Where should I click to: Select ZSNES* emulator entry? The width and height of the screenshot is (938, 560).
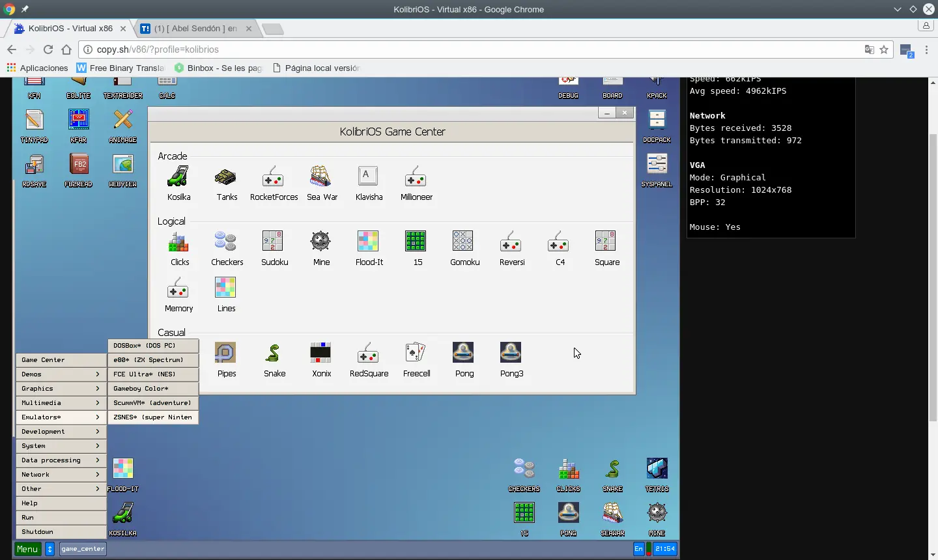point(153,417)
